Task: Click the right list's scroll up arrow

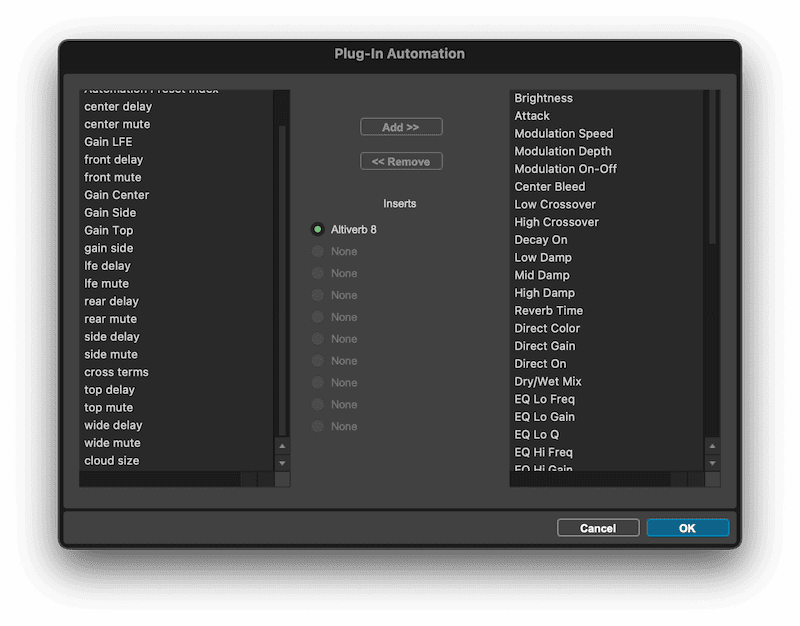Action: (712, 446)
